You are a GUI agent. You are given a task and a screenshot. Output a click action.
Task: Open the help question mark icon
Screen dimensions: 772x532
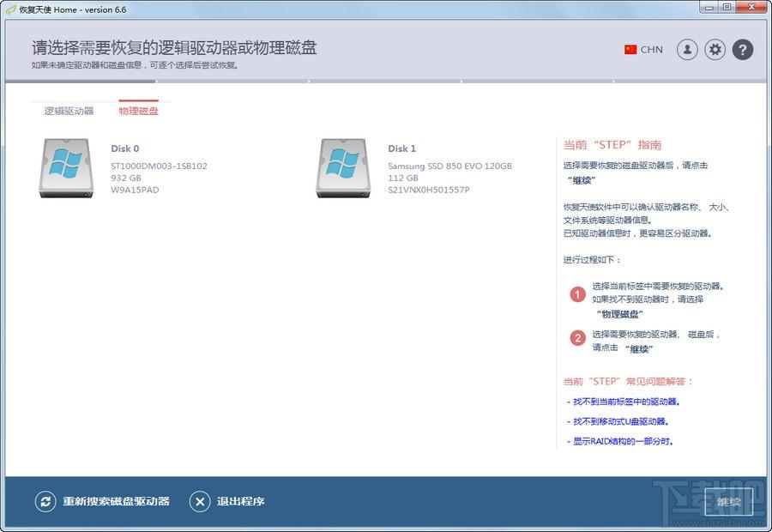point(743,50)
